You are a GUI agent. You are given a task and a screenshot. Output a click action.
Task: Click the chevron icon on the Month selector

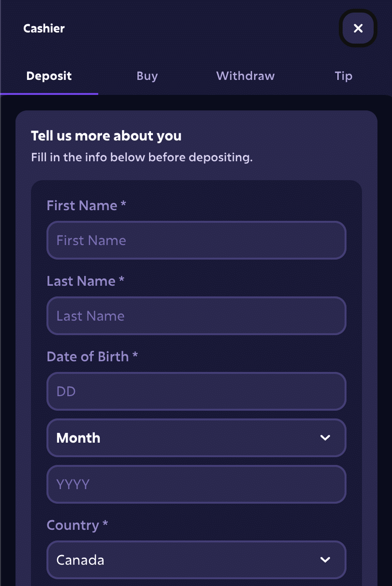point(325,437)
